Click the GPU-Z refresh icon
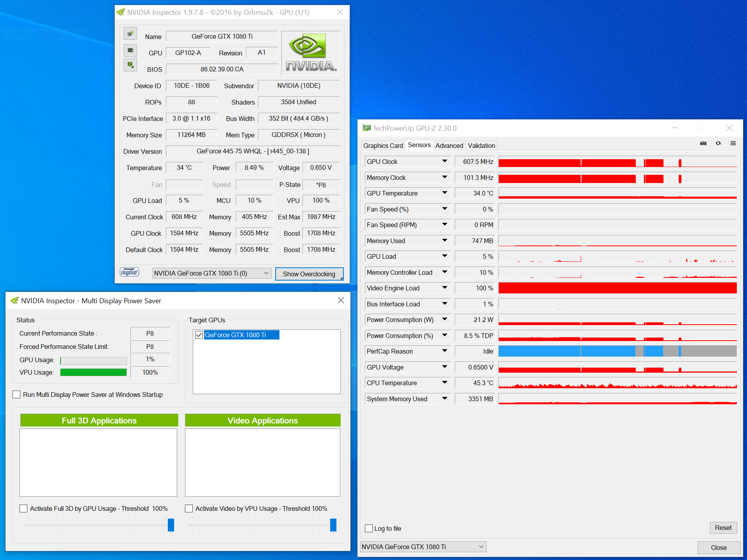 coord(718,143)
